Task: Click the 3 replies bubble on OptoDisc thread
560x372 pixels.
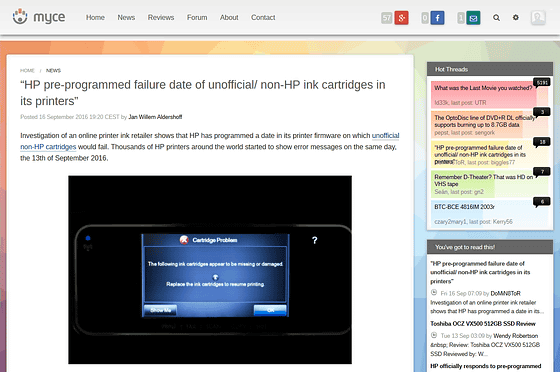Action: point(542,112)
